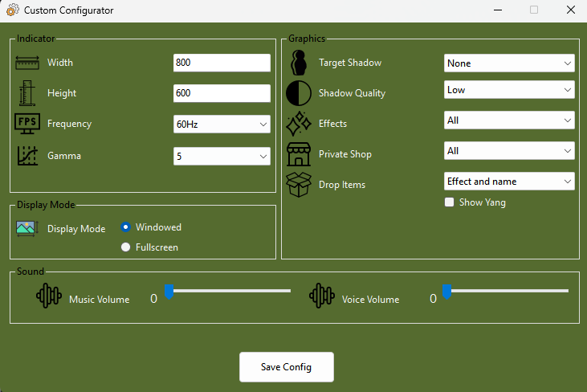587x392 pixels.
Task: Click the Height measurement icon
Action: point(27,93)
